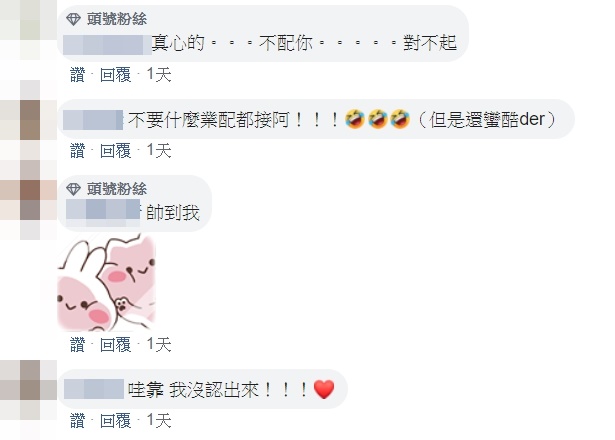Like the 真心的不配你 comment
The height and width of the screenshot is (440, 615).
pyautogui.click(x=77, y=75)
